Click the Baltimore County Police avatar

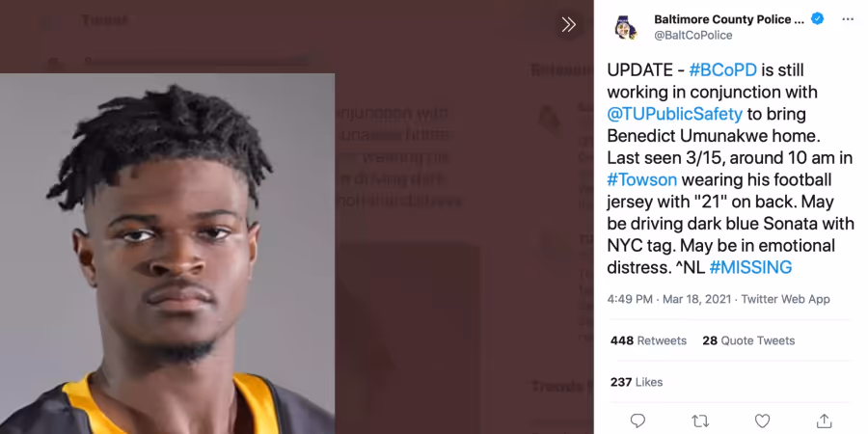pyautogui.click(x=626, y=27)
